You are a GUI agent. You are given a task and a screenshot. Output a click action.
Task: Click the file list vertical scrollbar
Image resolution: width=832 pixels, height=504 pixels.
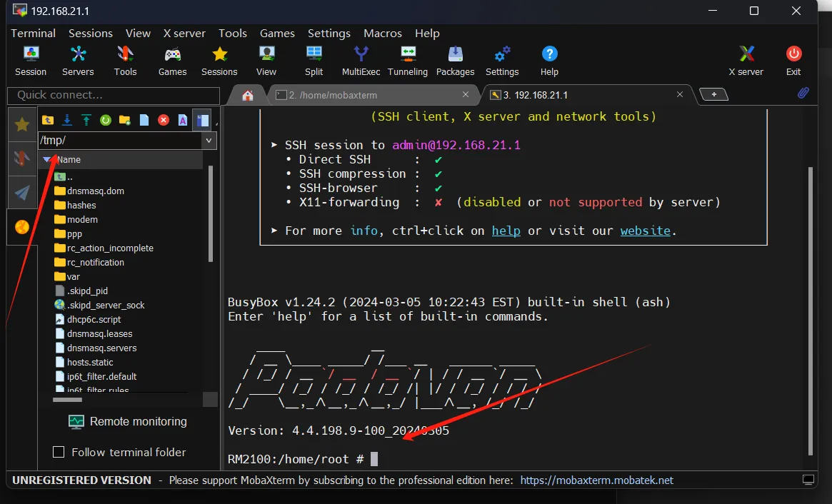pyautogui.click(x=211, y=214)
